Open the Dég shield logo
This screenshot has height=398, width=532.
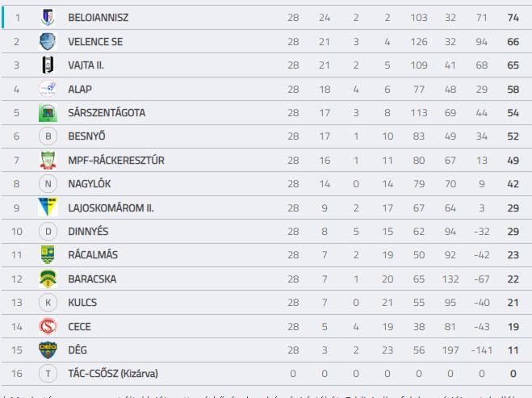(x=48, y=350)
